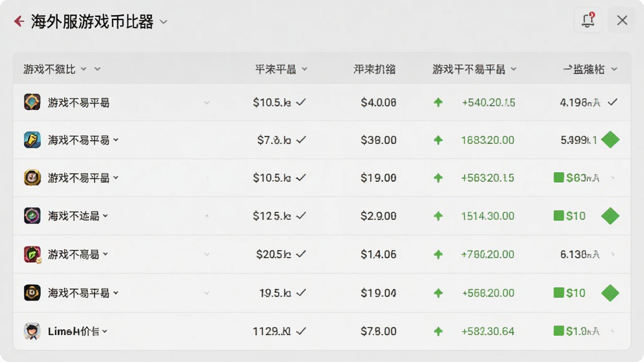Click the green diamond marker beside 5.999
The height and width of the screenshot is (362, 644).
(x=610, y=140)
